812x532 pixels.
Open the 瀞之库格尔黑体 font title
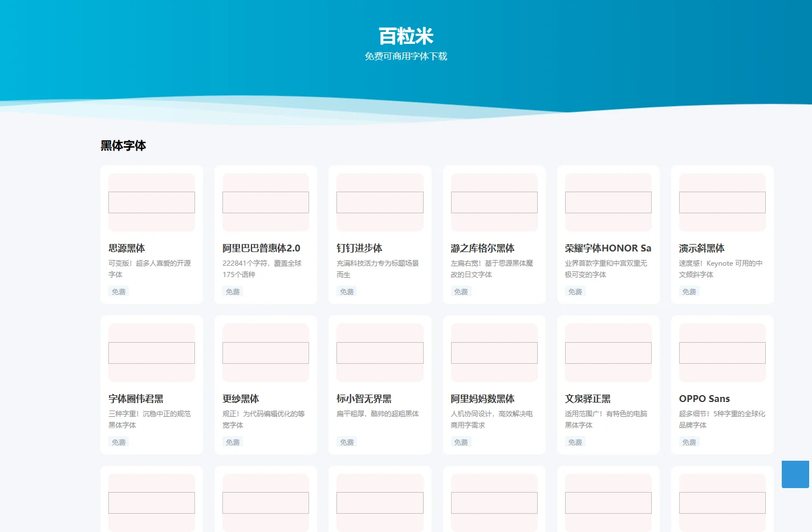tap(482, 248)
